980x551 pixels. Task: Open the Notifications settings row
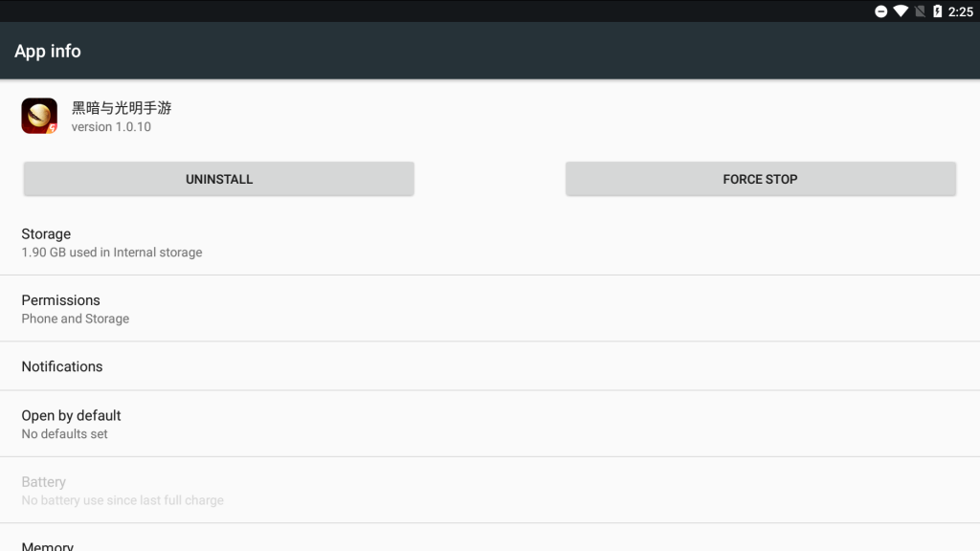click(x=62, y=366)
